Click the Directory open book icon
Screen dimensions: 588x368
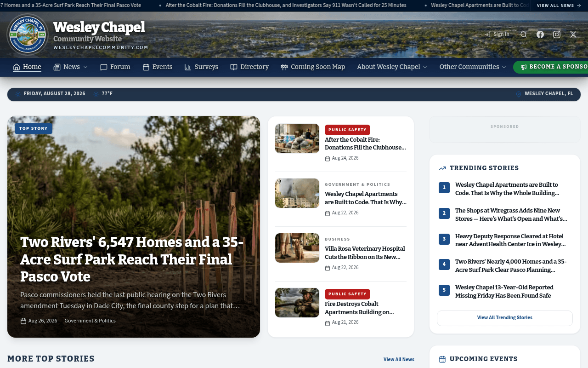tap(234, 67)
